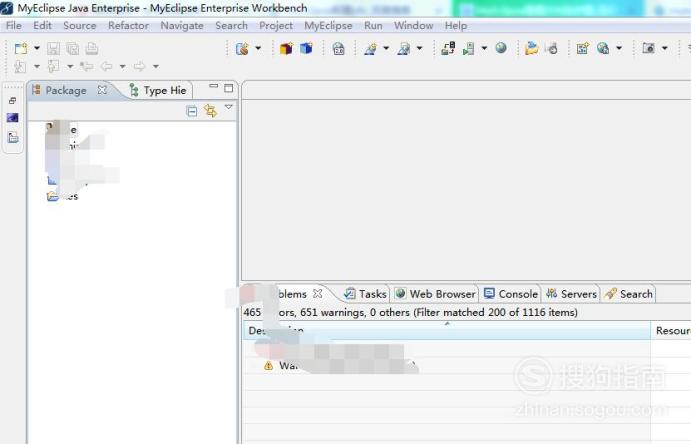The width and height of the screenshot is (691, 444).
Task: Click the first flashlight search wizard icon
Action: tap(371, 48)
